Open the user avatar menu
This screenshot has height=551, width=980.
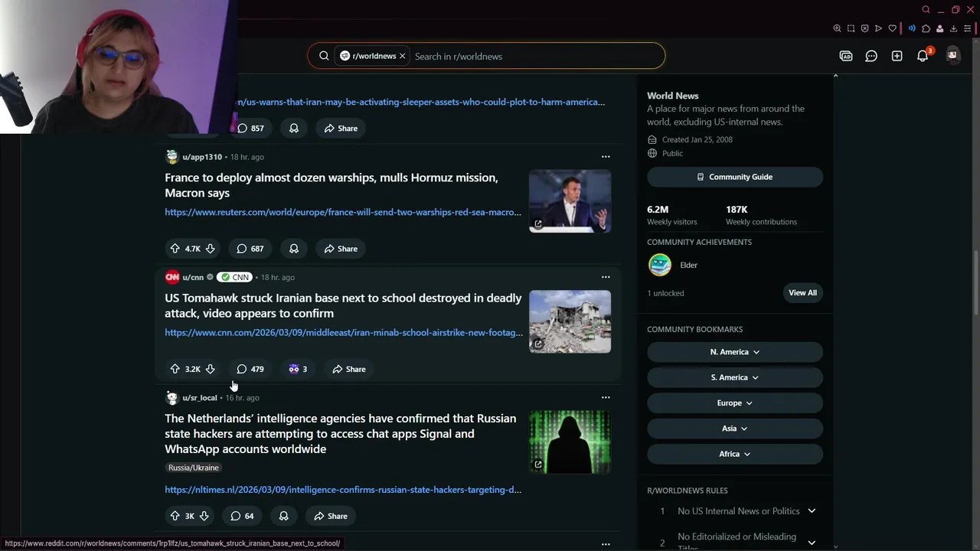952,55
